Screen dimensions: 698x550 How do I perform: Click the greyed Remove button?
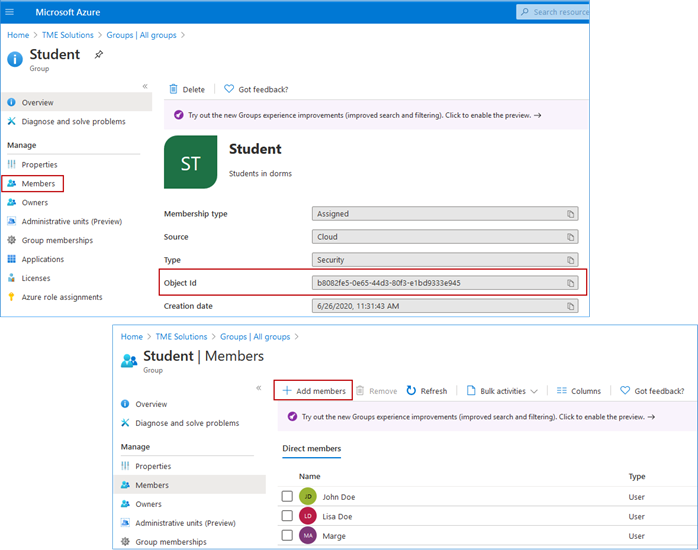tap(377, 391)
